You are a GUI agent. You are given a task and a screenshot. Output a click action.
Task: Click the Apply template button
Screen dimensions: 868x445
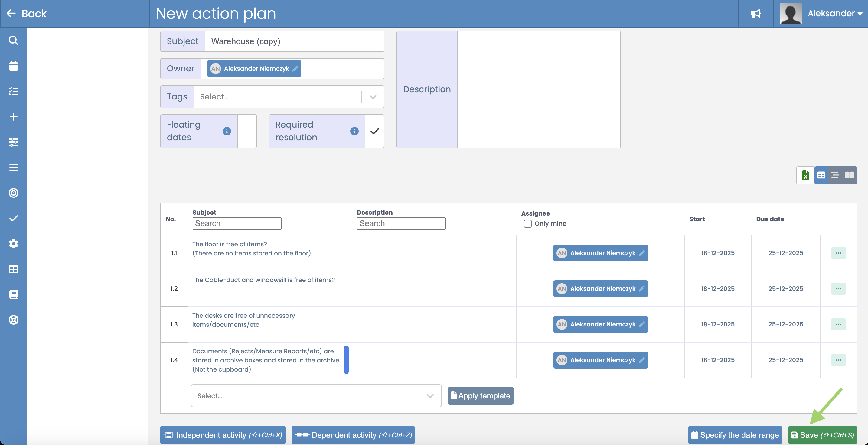480,395
